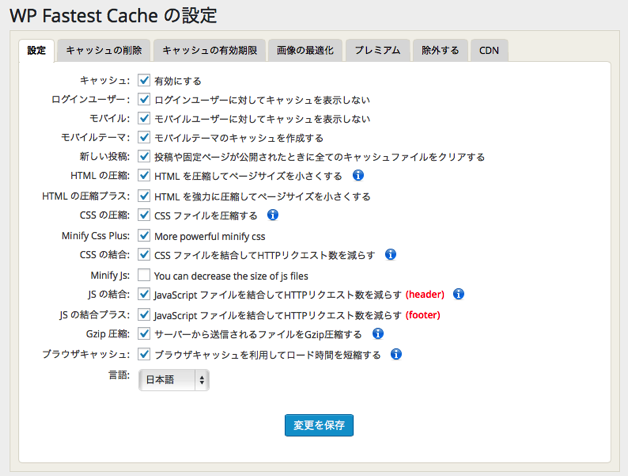Click 'サーバーから送信されるファイルをGzip圧縮する' label
The height and width of the screenshot is (476, 628).
click(258, 334)
